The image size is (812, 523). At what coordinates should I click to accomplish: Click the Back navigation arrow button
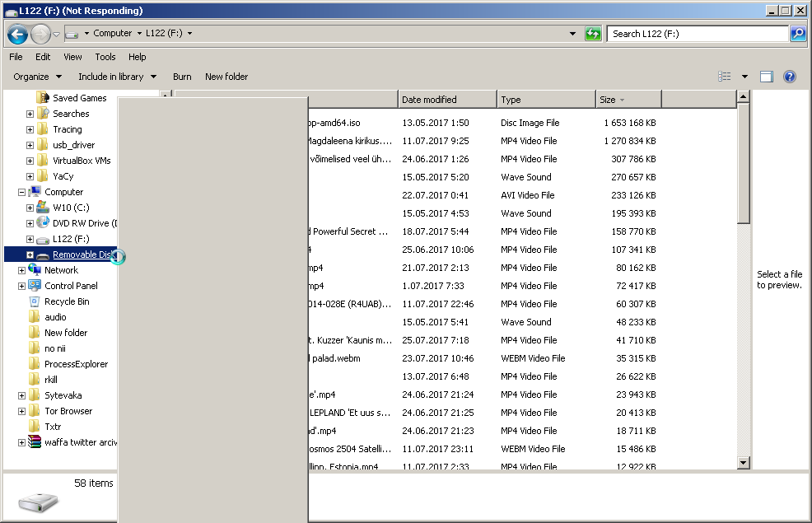(17, 34)
